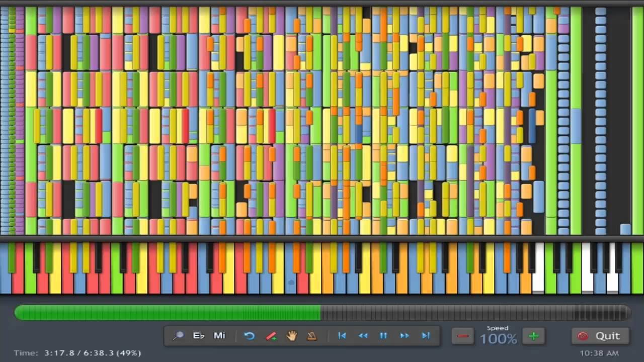Click the 100% speed value

tap(498, 339)
